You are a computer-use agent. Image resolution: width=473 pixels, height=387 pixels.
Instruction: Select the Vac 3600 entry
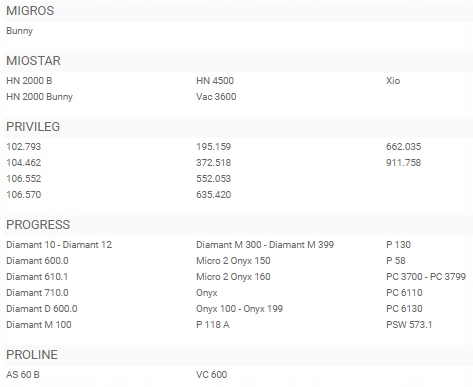(x=216, y=97)
